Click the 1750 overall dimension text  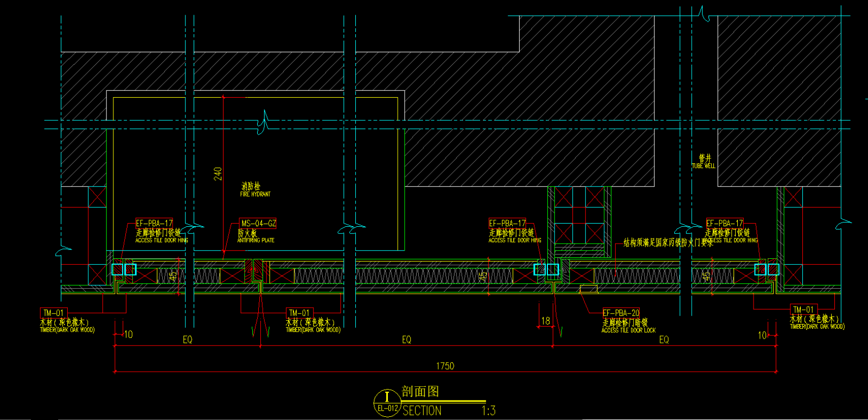(445, 366)
